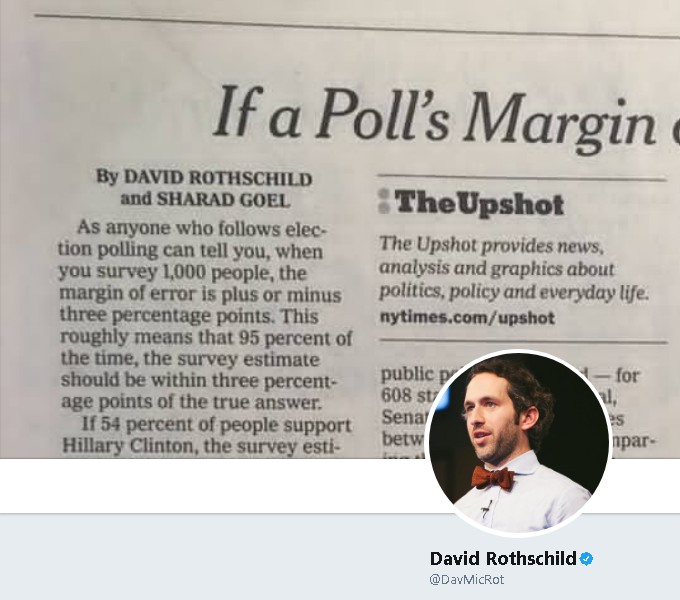
Task: Select the @DavMicRot handle
Action: coord(467,580)
